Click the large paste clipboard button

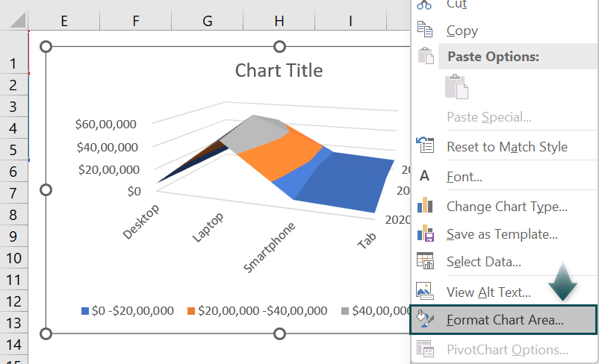click(456, 87)
